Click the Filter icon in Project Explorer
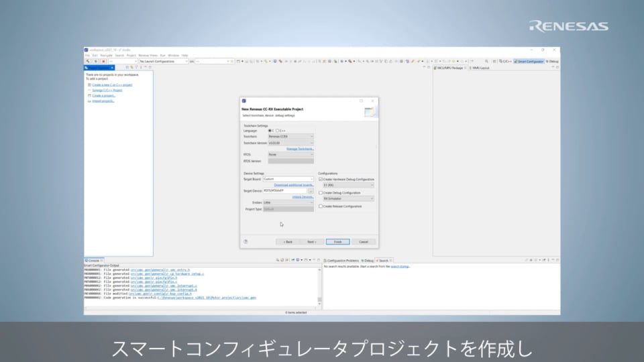644x362 pixels. tap(136, 67)
